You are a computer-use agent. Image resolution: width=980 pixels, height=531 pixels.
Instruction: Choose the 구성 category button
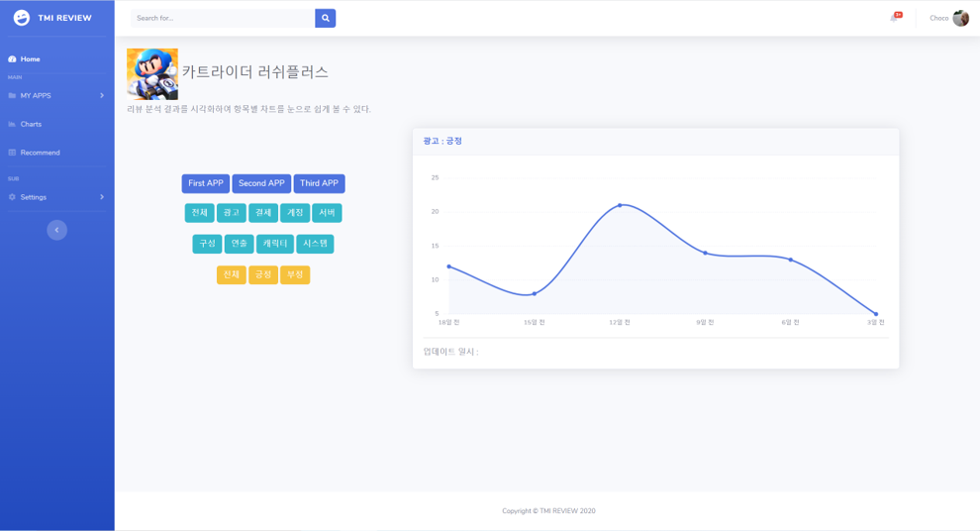click(207, 244)
